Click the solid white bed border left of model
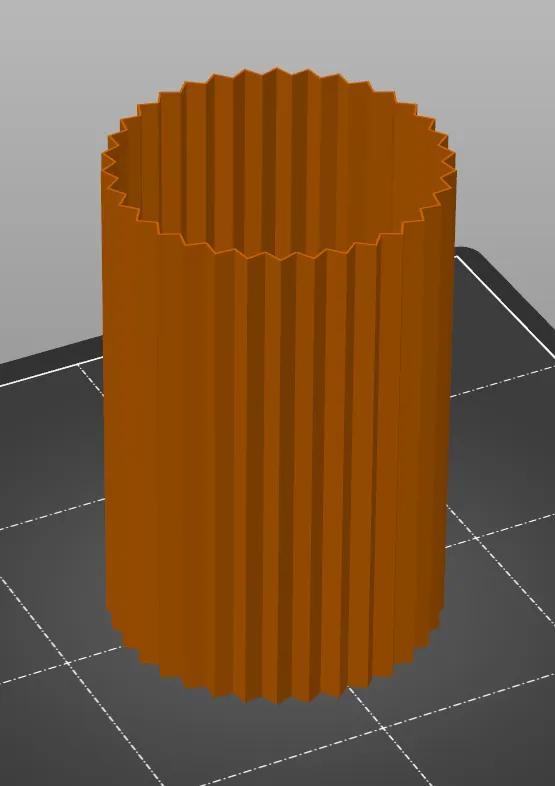Viewport: 555px width, 786px height. coord(51,373)
